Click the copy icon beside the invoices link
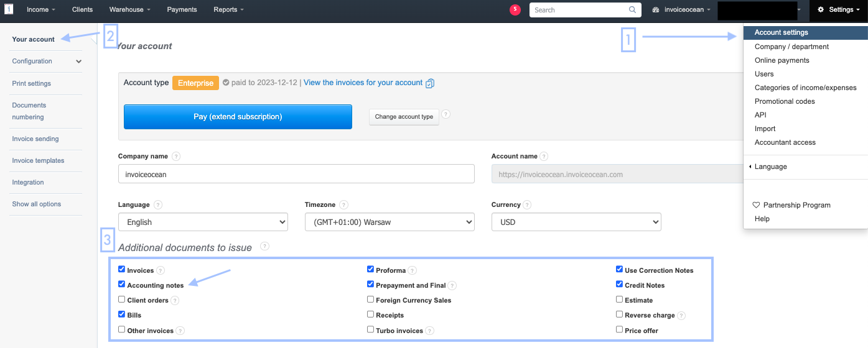Viewport: 868px width, 348px height. 430,83
